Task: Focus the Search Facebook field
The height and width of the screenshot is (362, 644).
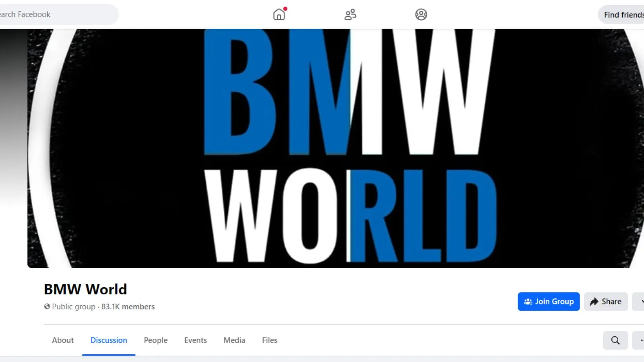Action: [x=59, y=14]
